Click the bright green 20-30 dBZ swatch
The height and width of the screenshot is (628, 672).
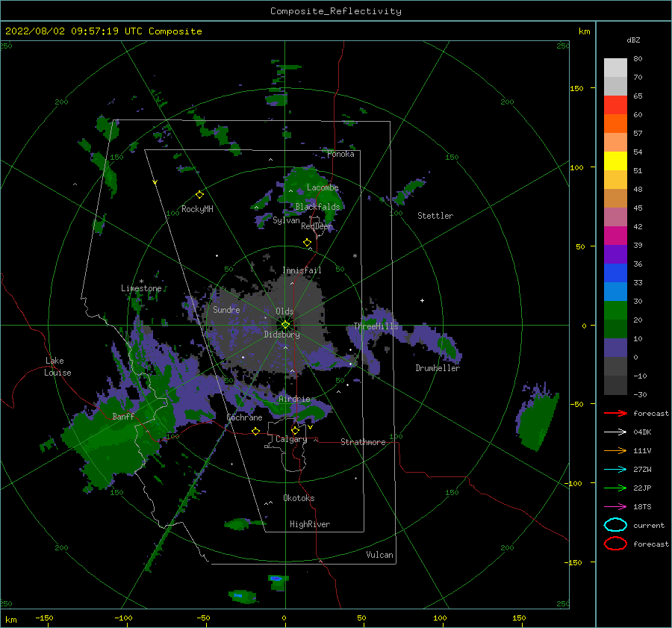click(615, 311)
